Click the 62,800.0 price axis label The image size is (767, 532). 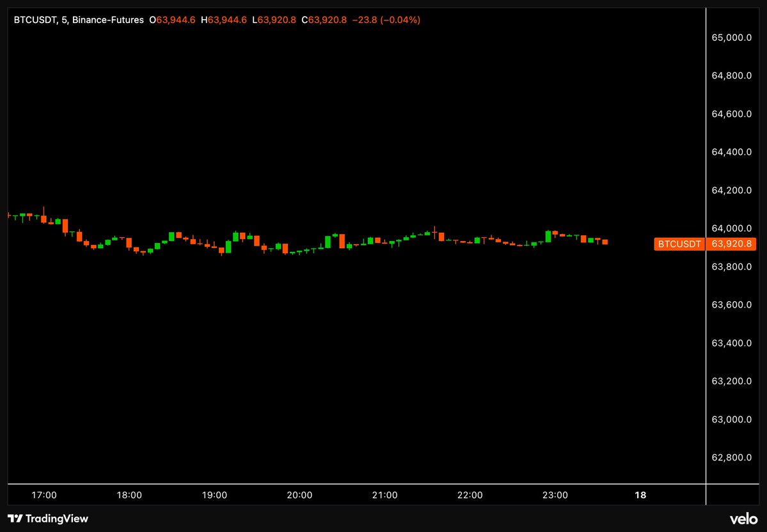(x=731, y=458)
